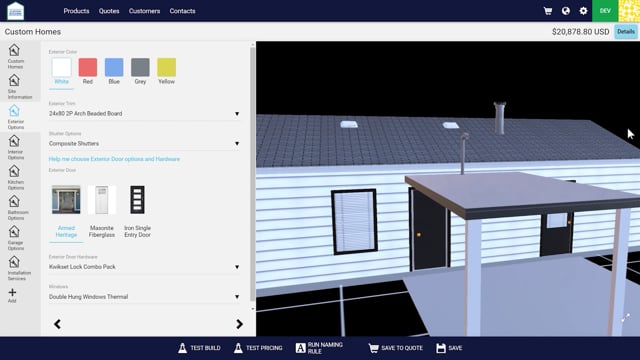This screenshot has width=640, height=360.
Task: Open the Custom Homes sidebar section
Action: click(16, 56)
